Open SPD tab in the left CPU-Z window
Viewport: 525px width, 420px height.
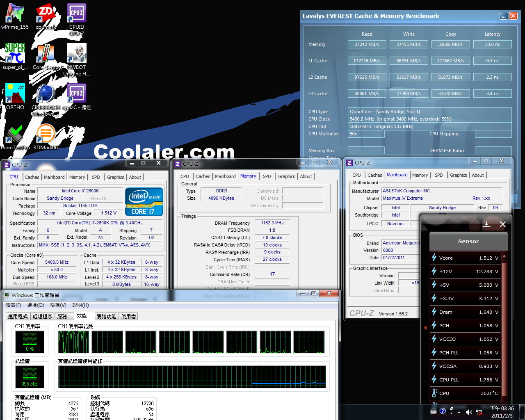[96, 177]
